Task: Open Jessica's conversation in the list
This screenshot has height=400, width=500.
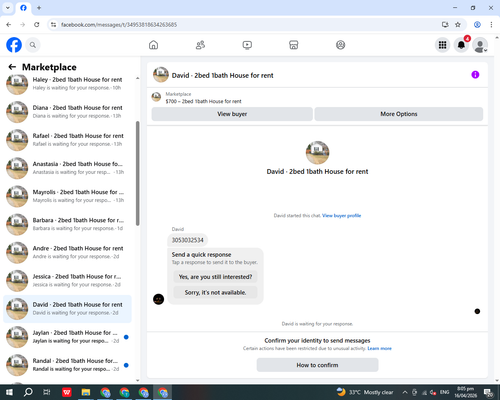Action: tap(68, 280)
